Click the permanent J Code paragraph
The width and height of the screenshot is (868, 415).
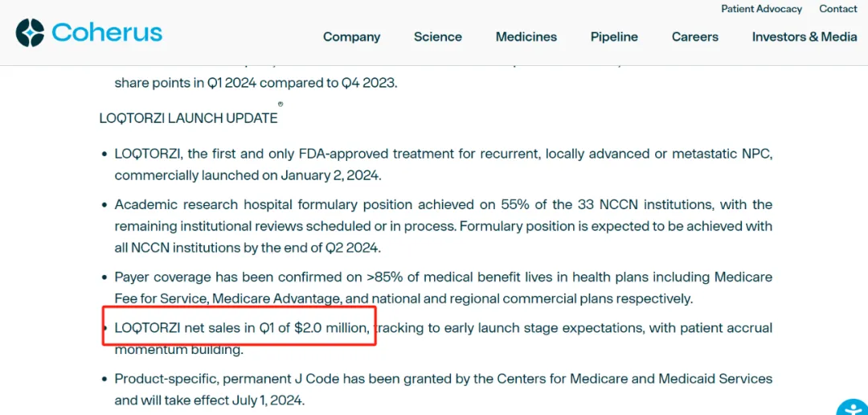pyautogui.click(x=443, y=388)
